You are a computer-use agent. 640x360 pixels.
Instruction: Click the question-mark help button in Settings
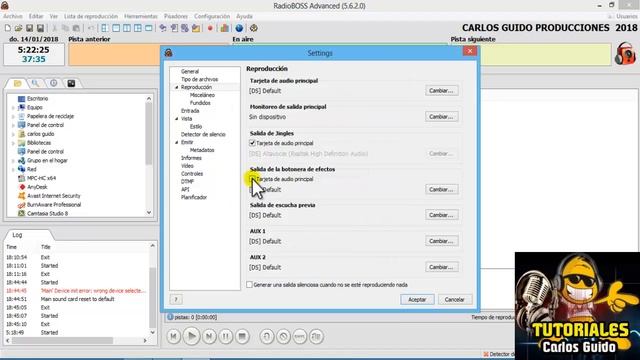point(176,300)
